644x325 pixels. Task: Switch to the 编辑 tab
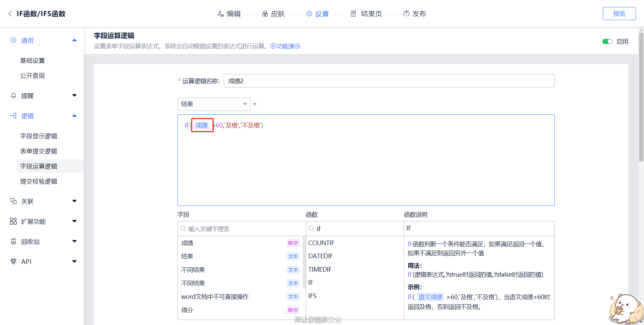[x=229, y=14]
